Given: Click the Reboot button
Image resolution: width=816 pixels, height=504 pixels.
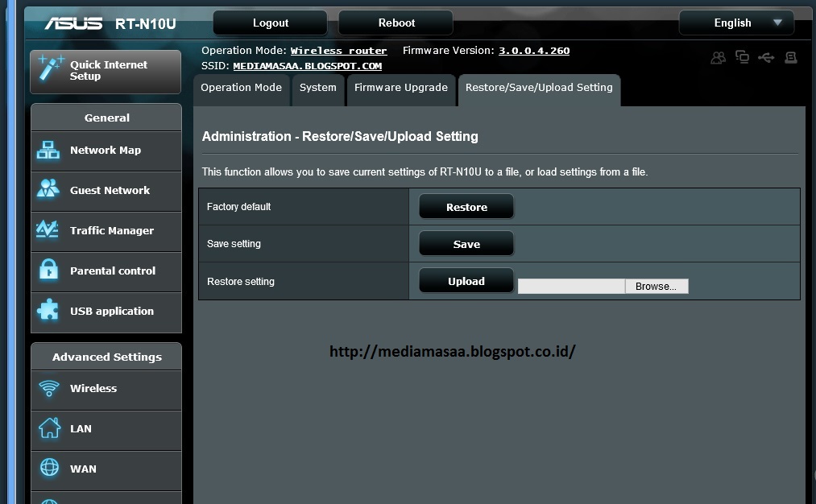Looking at the screenshot, I should pyautogui.click(x=396, y=23).
